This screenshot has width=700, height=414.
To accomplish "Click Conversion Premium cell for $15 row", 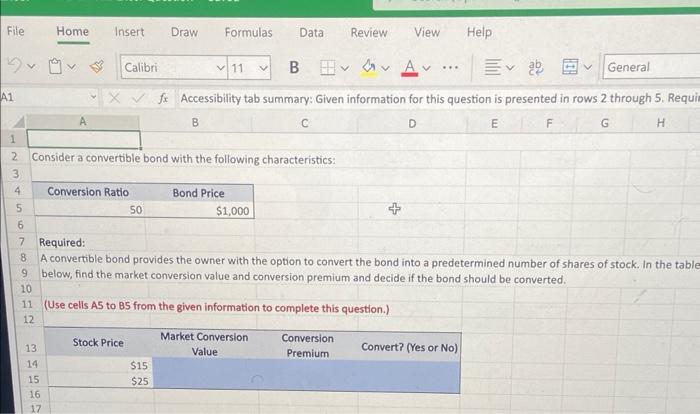I will [x=307, y=368].
